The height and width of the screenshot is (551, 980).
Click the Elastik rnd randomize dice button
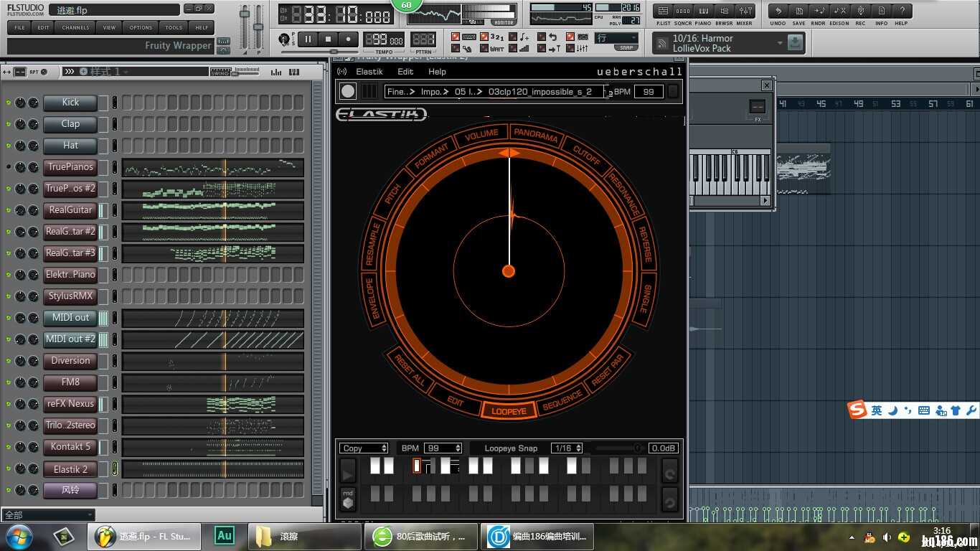click(x=348, y=499)
